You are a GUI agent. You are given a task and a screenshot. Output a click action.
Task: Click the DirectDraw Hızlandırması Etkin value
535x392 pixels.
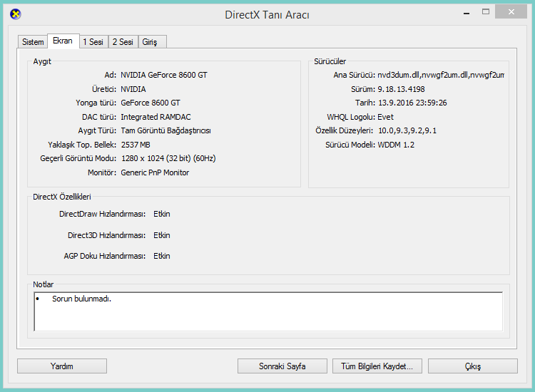(162, 214)
